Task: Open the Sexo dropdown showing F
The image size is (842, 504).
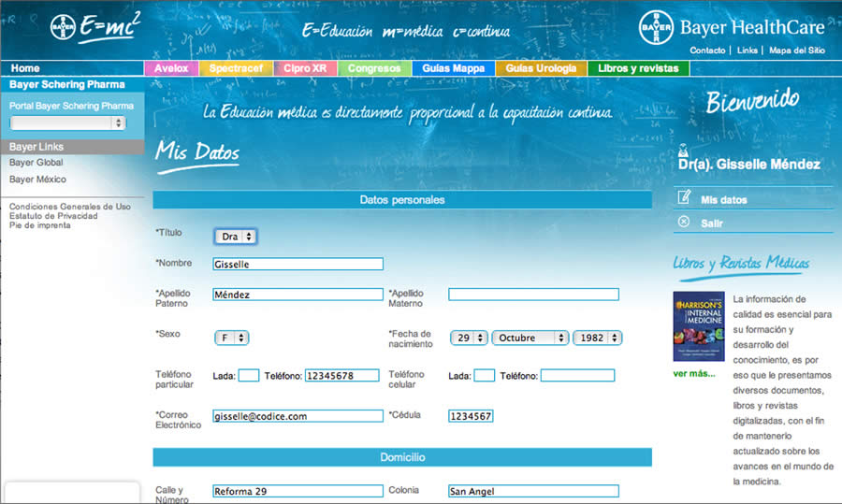Action: pyautogui.click(x=231, y=338)
